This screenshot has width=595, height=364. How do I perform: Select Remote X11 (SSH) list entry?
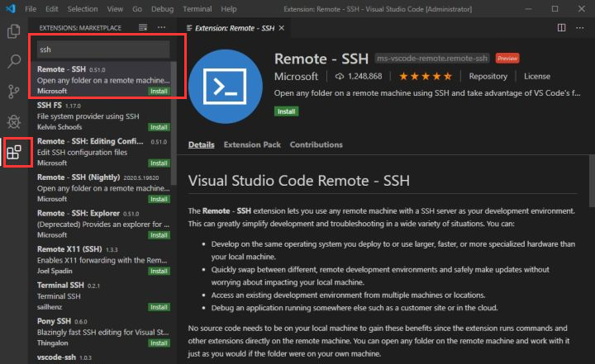click(x=100, y=260)
